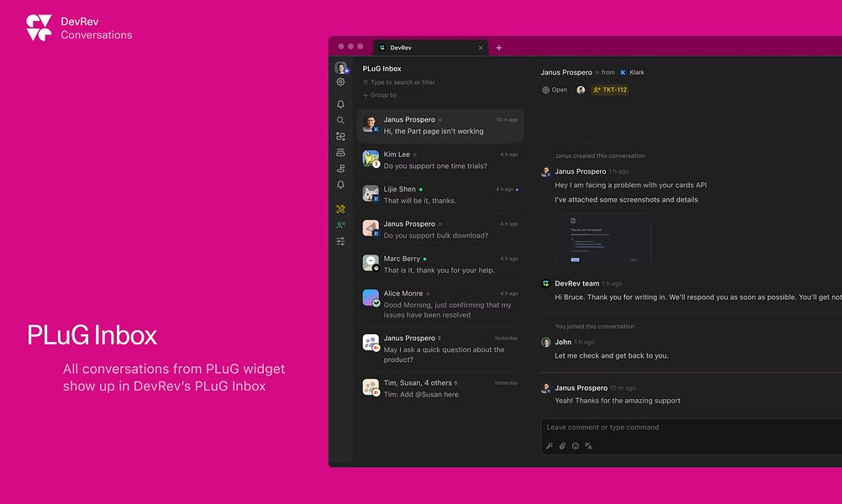
Task: Open 'Do you support bulk download?' conversation
Action: click(440, 229)
